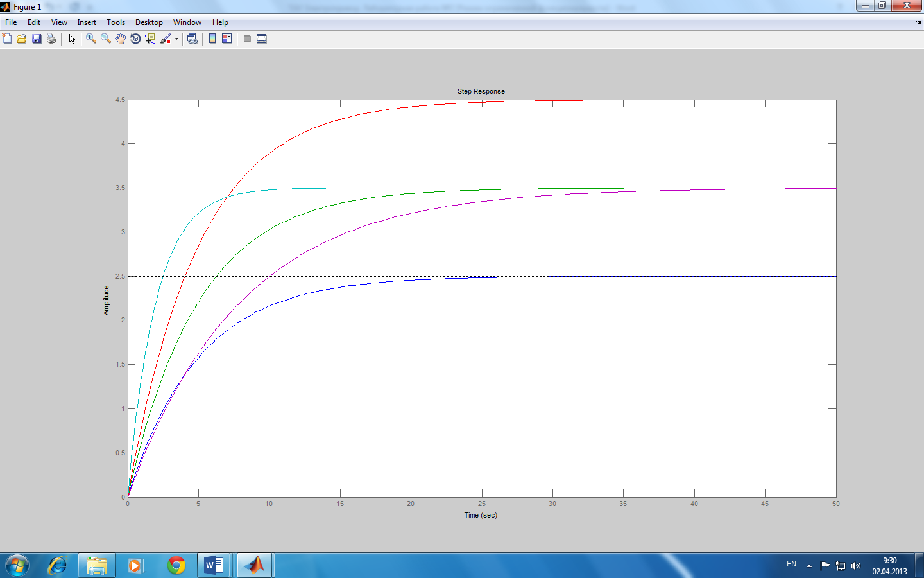Switch to the MATLAB taskbar button

[x=255, y=565]
